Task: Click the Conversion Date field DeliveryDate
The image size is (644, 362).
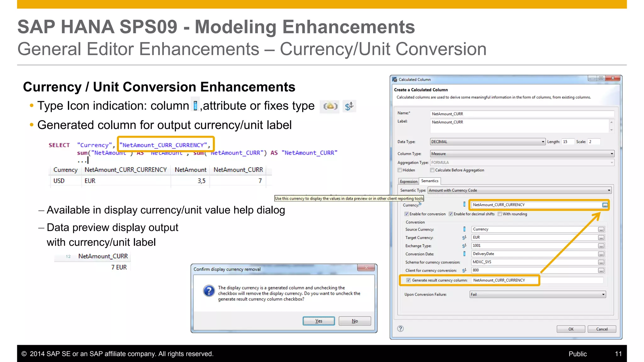Action: coord(535,254)
